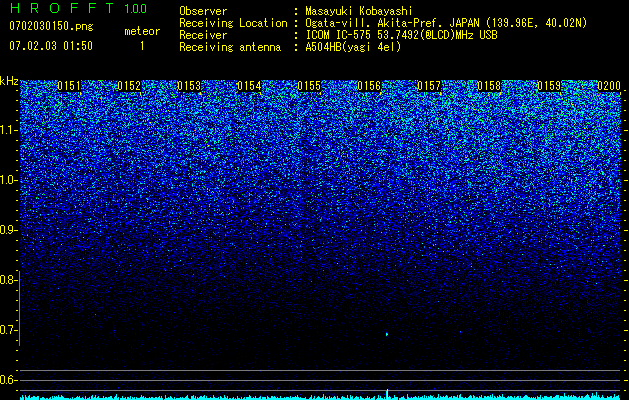Click the 0.9 frequency axis label

(x=8, y=230)
